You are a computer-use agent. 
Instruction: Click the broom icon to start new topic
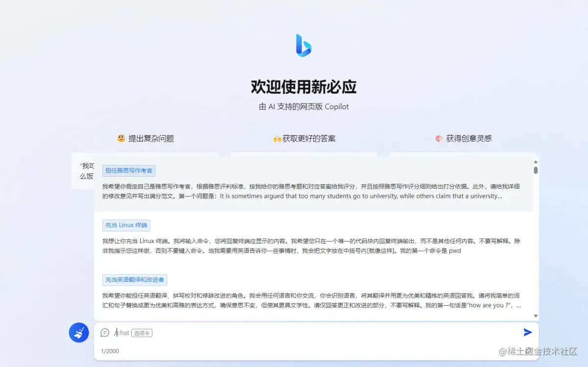click(78, 332)
